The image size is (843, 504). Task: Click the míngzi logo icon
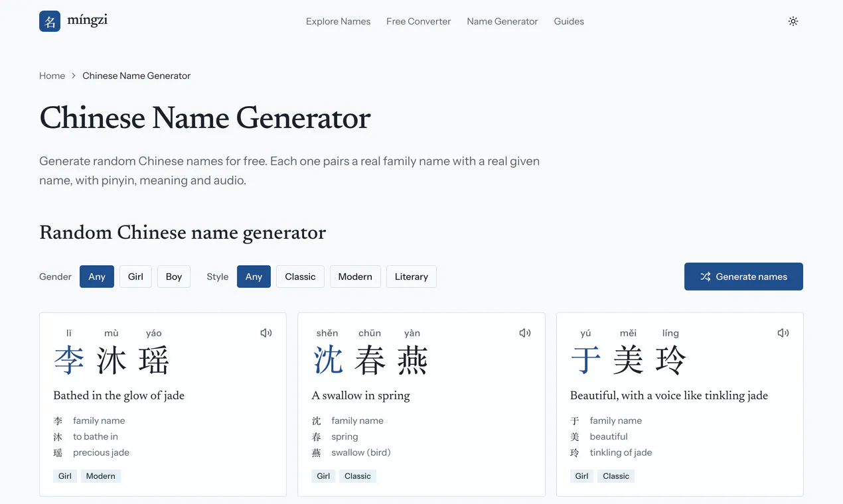[x=50, y=21]
